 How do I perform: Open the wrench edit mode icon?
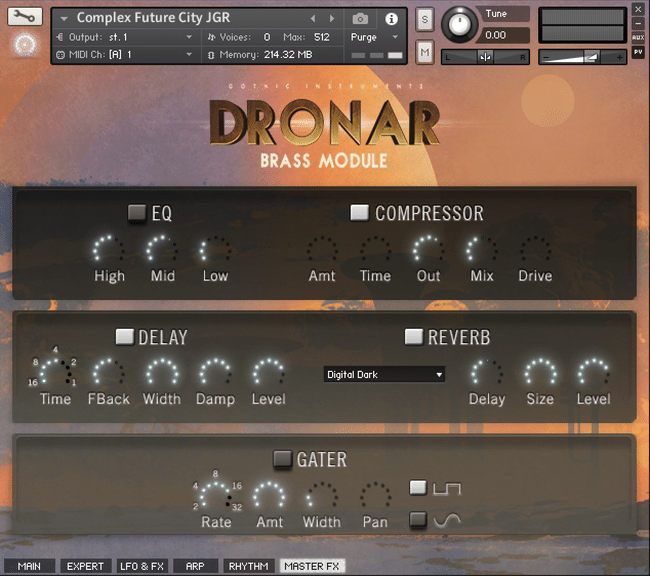(25, 17)
